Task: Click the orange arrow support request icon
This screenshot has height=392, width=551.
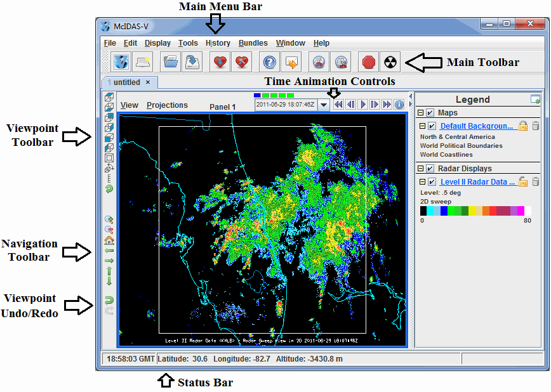Action: (291, 62)
